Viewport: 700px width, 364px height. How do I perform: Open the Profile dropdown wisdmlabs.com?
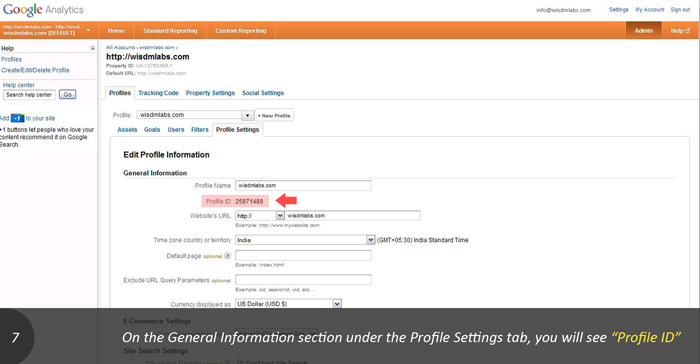click(x=196, y=115)
